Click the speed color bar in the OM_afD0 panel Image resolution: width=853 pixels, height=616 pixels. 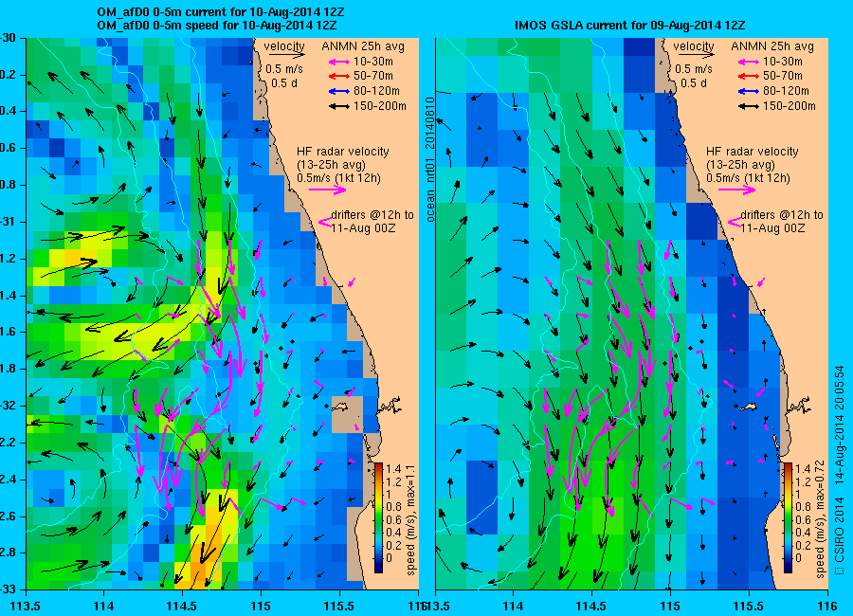click(x=378, y=518)
